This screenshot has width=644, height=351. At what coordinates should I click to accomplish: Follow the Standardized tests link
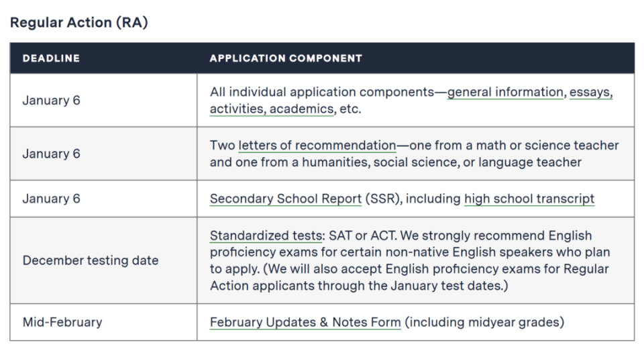click(x=266, y=236)
